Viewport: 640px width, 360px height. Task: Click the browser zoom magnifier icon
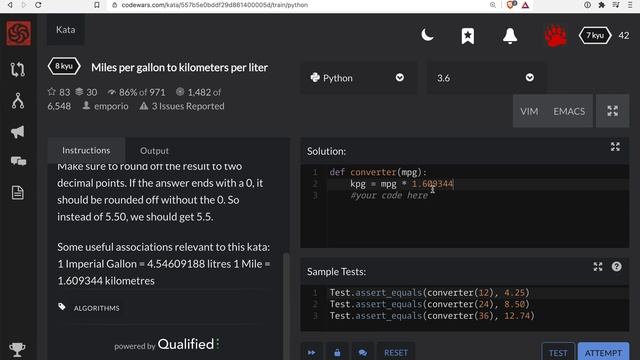point(493,5)
